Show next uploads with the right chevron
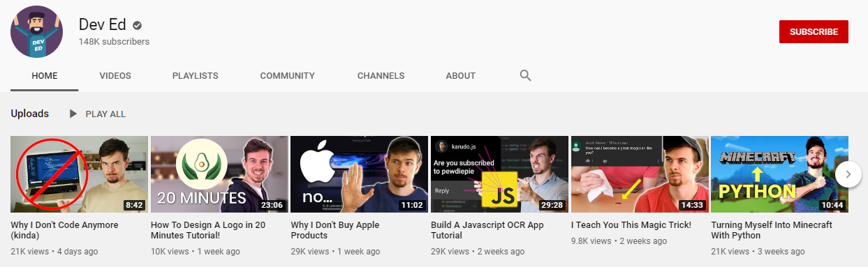The width and height of the screenshot is (868, 267). (x=848, y=174)
